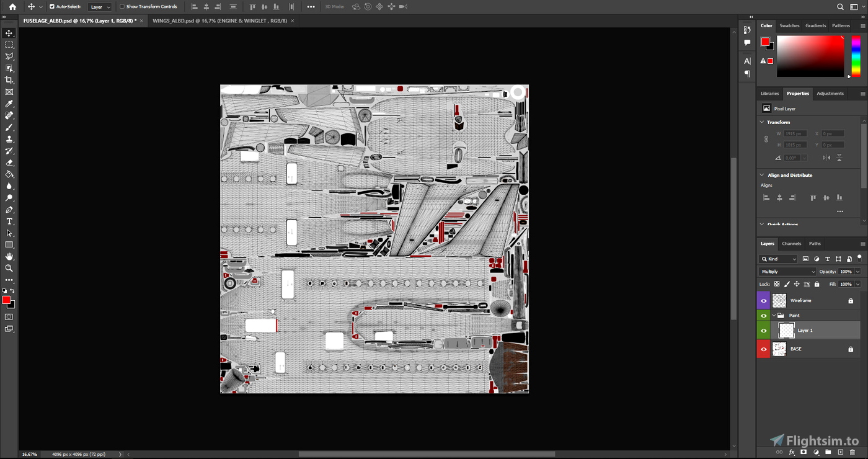Hide the Wireframe layer

click(x=763, y=301)
